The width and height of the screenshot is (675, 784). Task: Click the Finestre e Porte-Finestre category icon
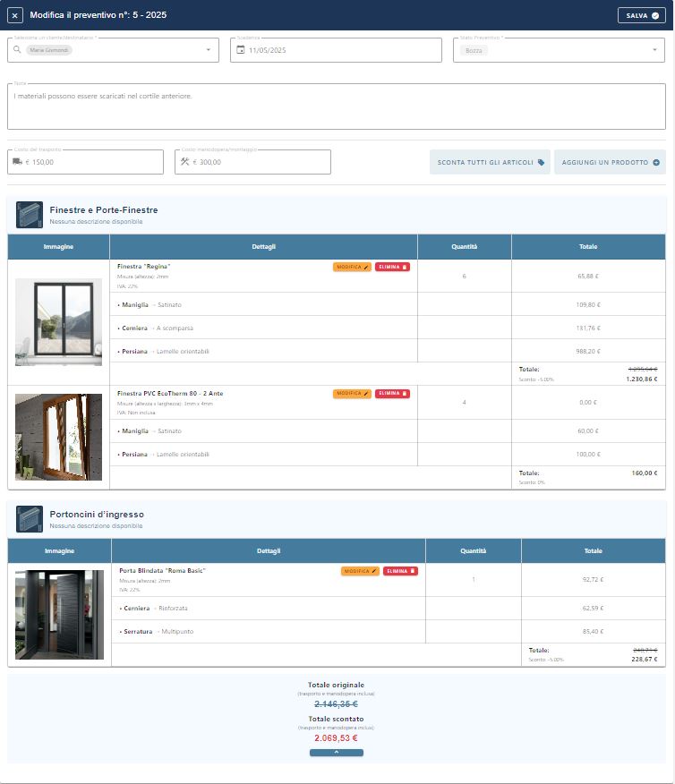pos(30,215)
